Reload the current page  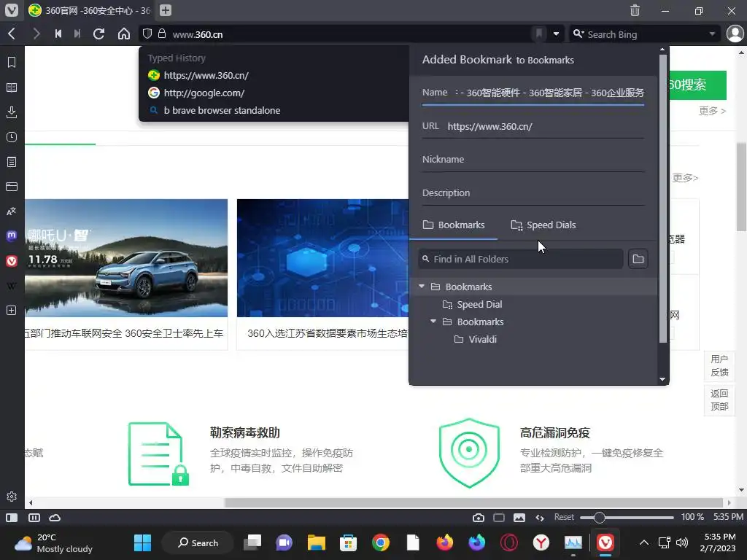[99, 34]
